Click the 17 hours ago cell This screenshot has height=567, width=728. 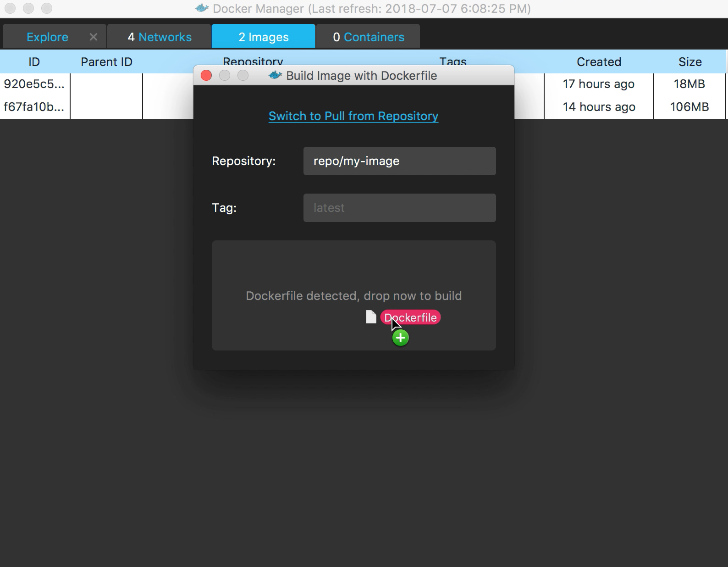coord(599,84)
